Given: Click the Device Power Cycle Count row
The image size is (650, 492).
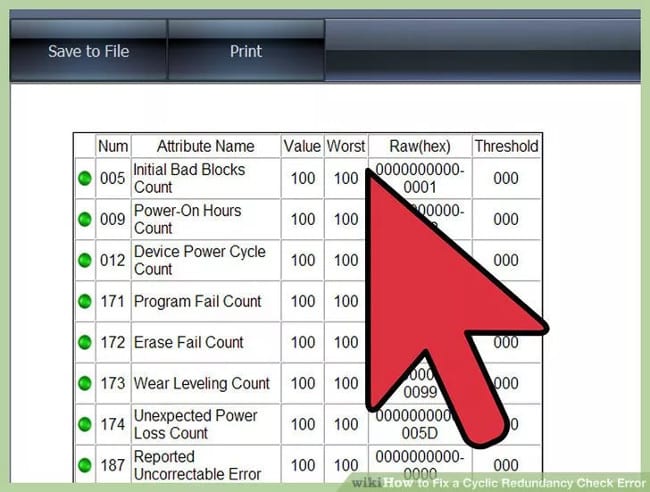Looking at the screenshot, I should click(x=308, y=260).
